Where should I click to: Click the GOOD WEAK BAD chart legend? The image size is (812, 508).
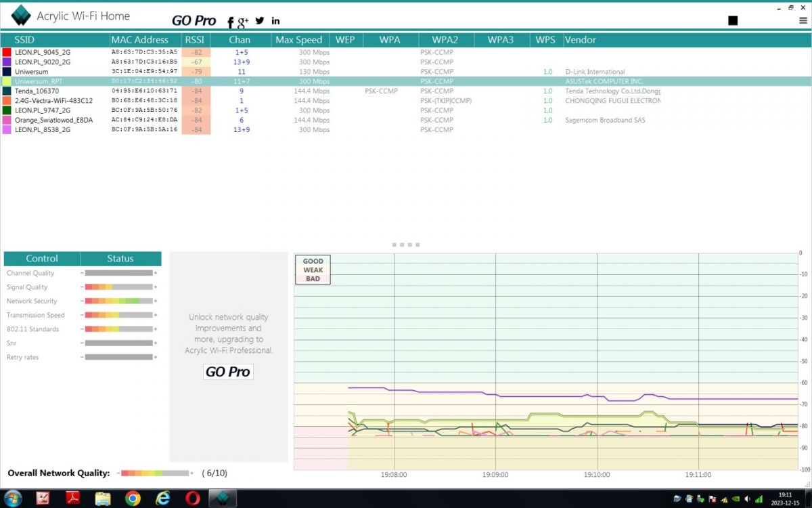(x=313, y=270)
